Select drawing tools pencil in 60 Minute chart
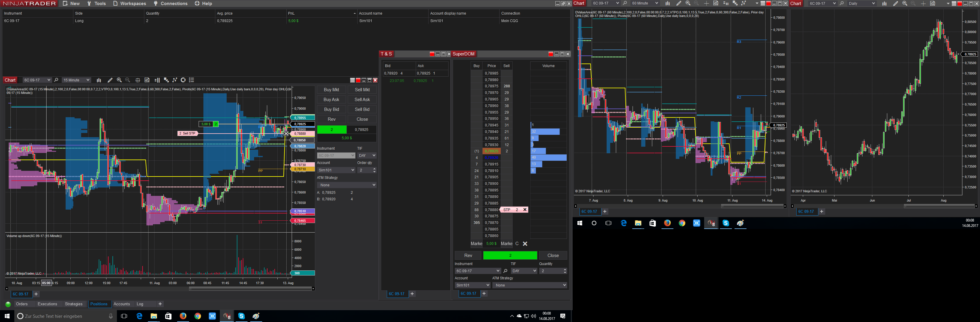 [x=679, y=3]
